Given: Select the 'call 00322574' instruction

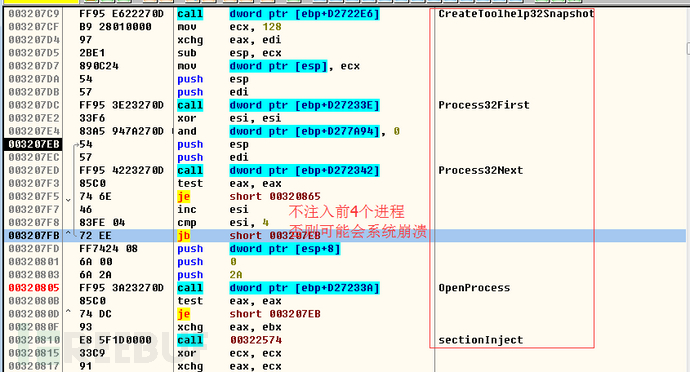Looking at the screenshot, I should (230, 340).
